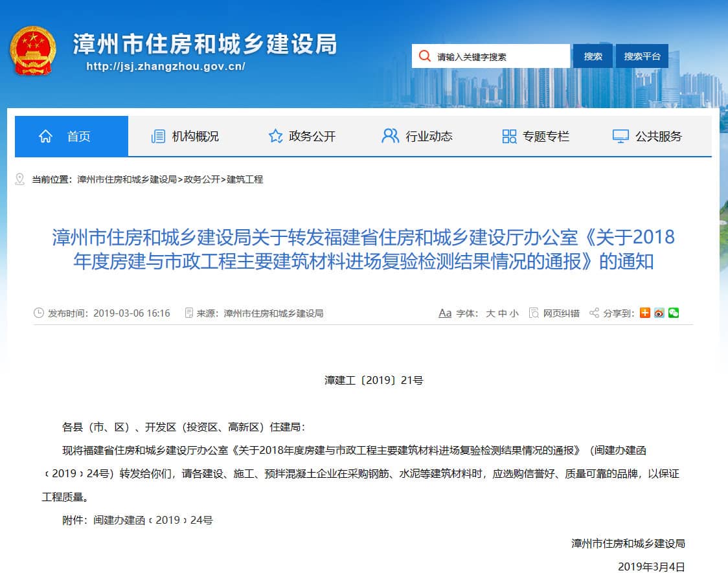Click the orange plus share icon
Screen dimensions: 728x573
645,313
